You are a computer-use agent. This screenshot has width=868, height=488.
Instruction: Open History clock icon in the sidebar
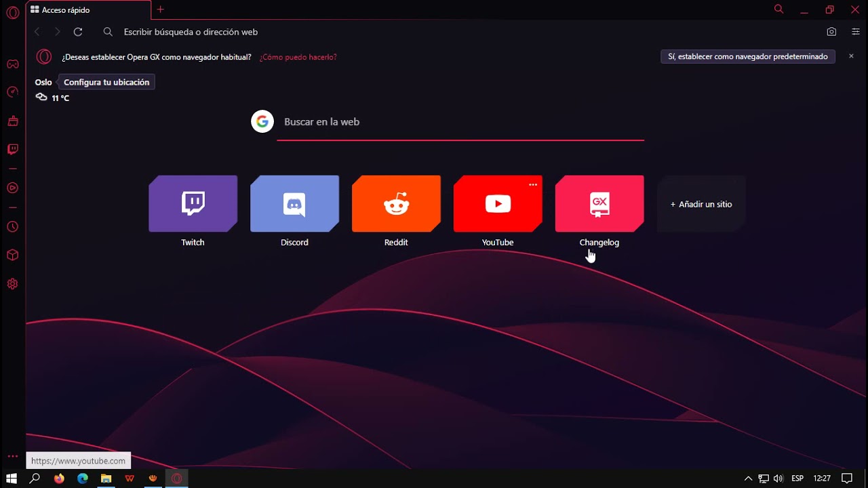(12, 227)
